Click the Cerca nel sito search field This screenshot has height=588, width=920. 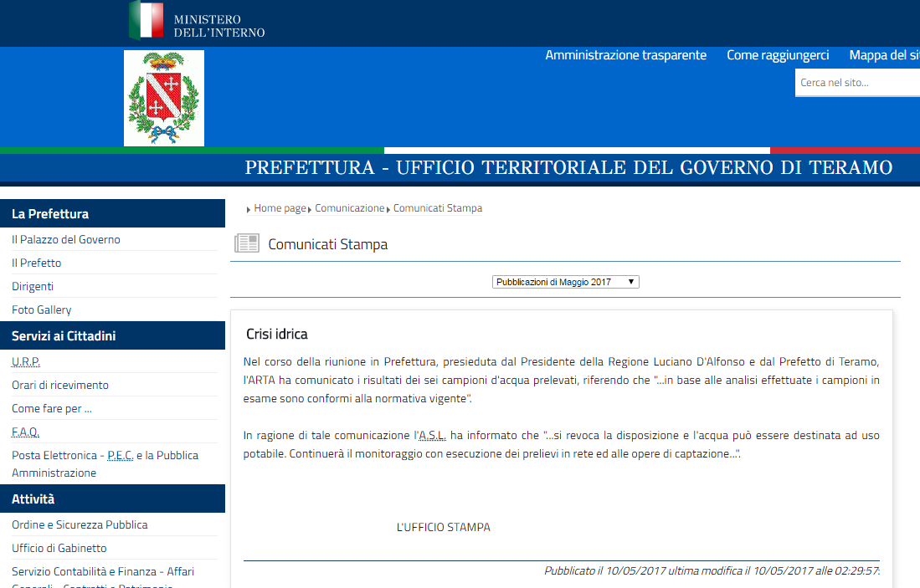pyautogui.click(x=856, y=82)
